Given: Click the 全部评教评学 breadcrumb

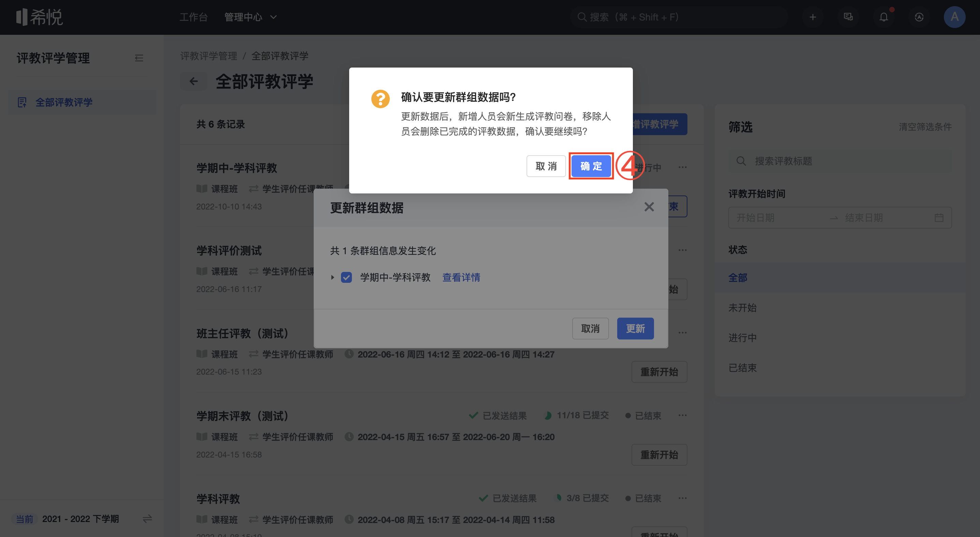Looking at the screenshot, I should [280, 56].
